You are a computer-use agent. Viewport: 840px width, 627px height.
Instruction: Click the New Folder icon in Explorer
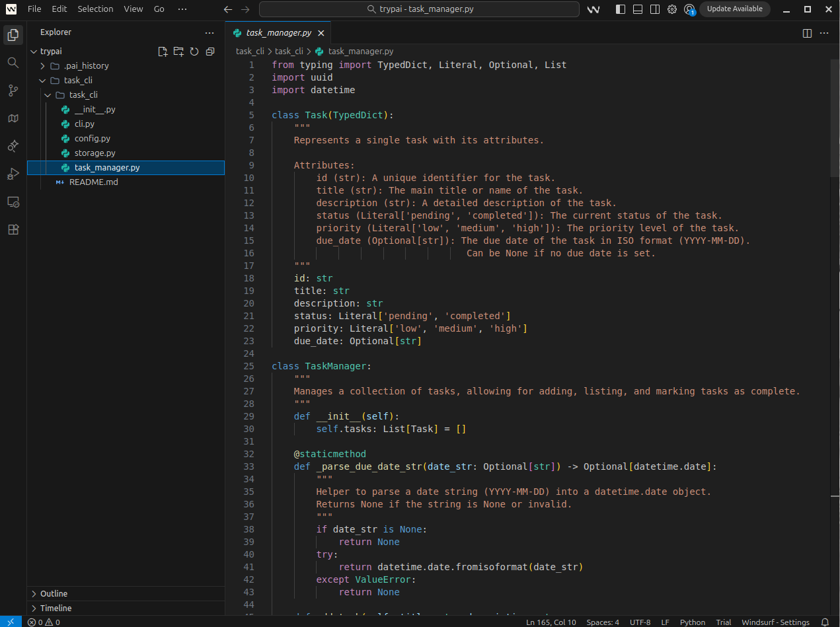click(x=178, y=52)
